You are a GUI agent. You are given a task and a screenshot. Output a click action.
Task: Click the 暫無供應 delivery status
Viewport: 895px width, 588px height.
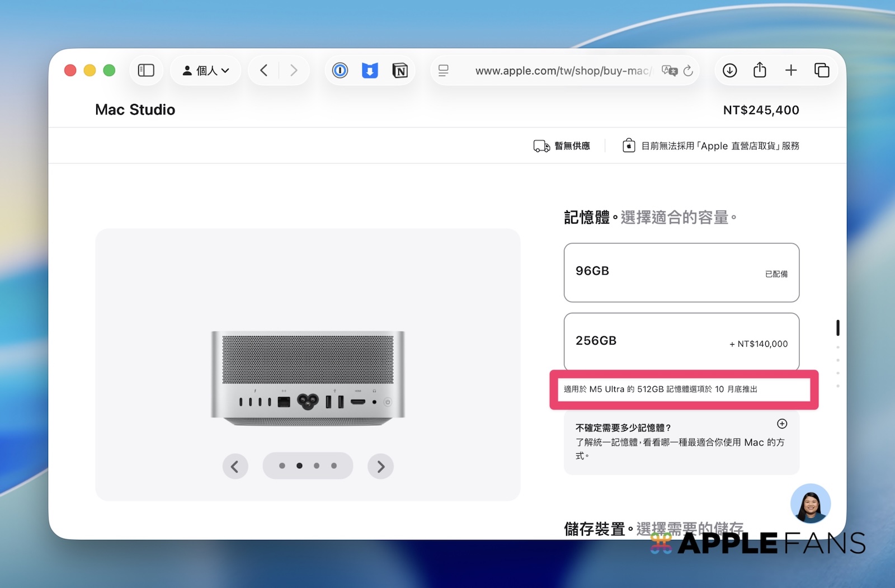click(572, 146)
